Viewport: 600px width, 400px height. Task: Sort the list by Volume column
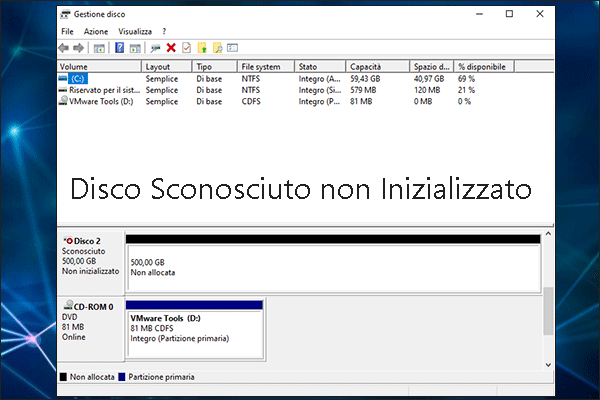tap(98, 66)
